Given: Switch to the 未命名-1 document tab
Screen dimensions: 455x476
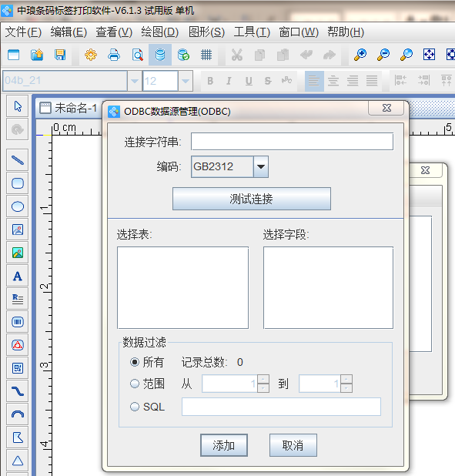Looking at the screenshot, I should [69, 108].
